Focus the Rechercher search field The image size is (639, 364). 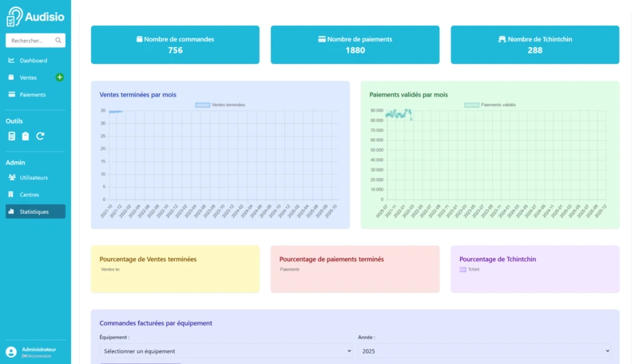[x=30, y=41]
